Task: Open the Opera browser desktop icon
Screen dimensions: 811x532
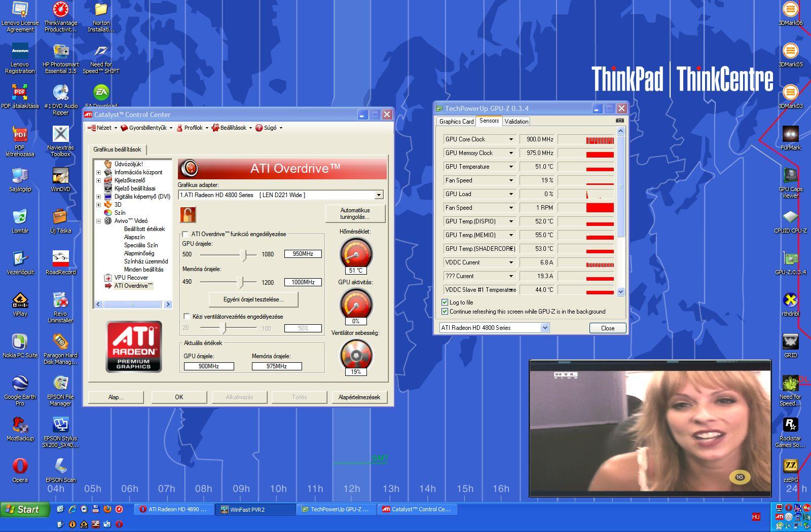Action: click(20, 471)
